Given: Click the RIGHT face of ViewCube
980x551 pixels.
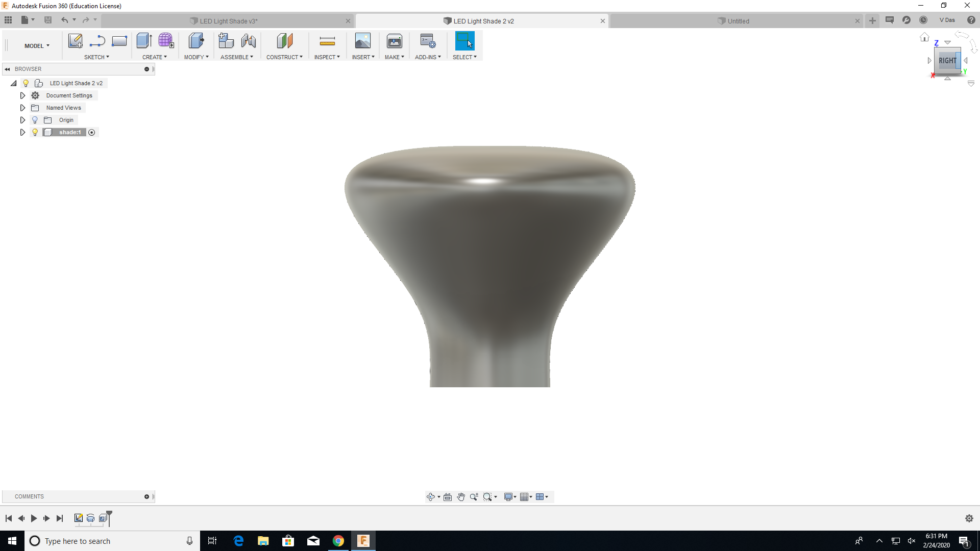Looking at the screenshot, I should 947,61.
